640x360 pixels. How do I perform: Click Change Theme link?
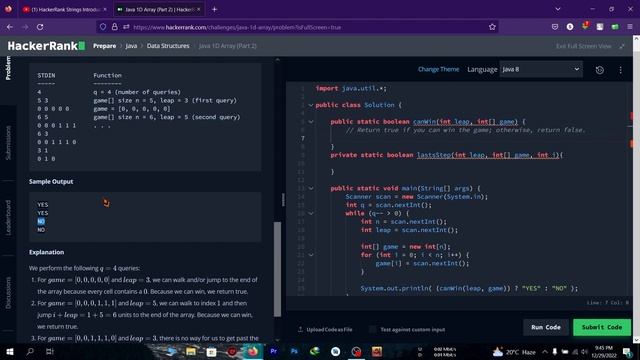tap(438, 69)
